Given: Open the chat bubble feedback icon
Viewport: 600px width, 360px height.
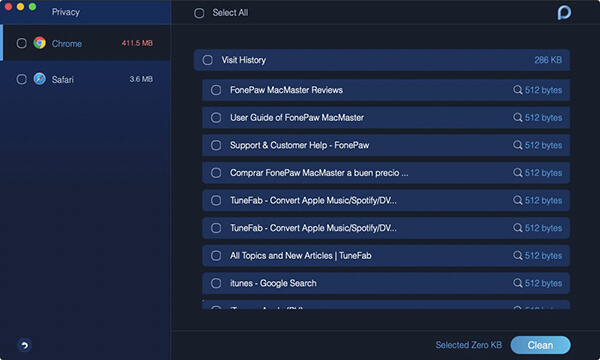Looking at the screenshot, I should click(x=564, y=13).
